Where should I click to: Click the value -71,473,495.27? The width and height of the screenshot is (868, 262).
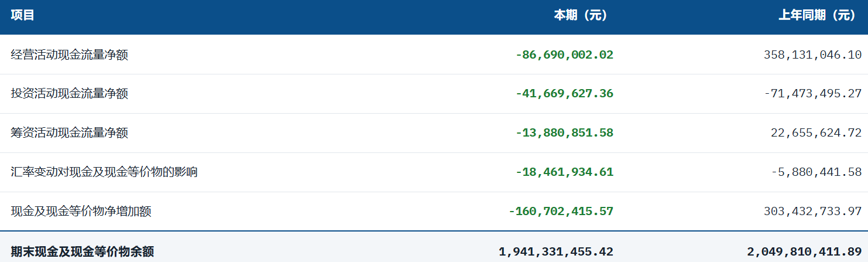812,94
